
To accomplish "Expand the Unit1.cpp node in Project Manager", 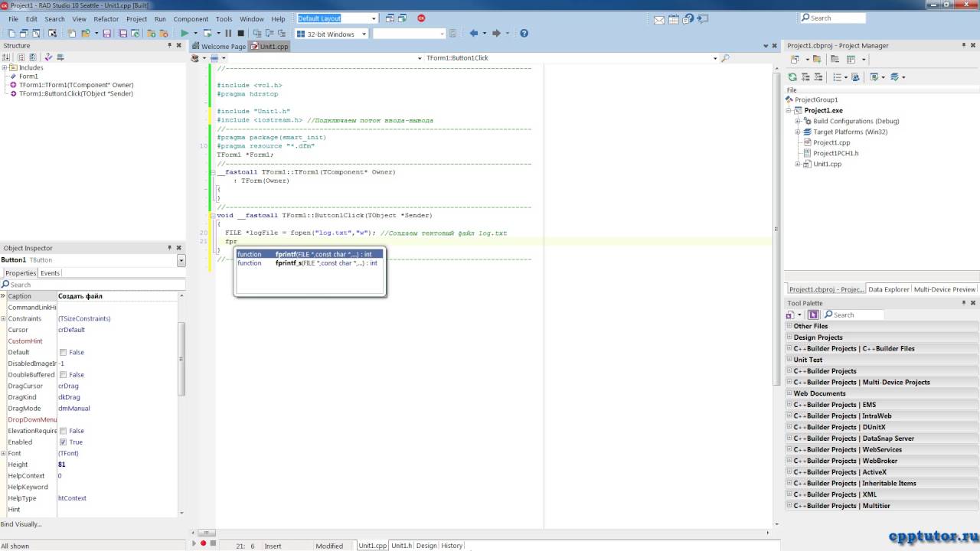I will [798, 164].
